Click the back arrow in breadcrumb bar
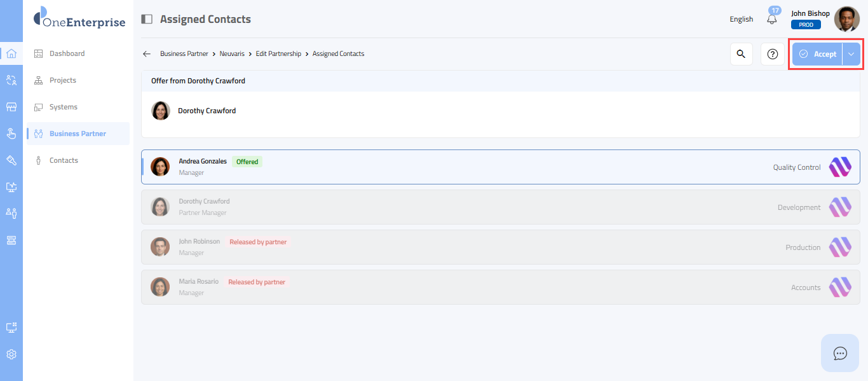 point(147,54)
